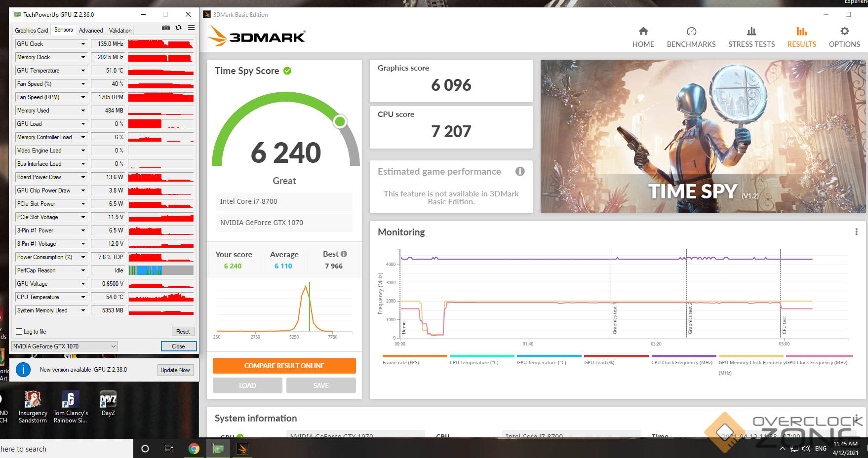Click the GPU-Z screenshot camera icon
This screenshot has height=458, width=868.
click(x=166, y=28)
